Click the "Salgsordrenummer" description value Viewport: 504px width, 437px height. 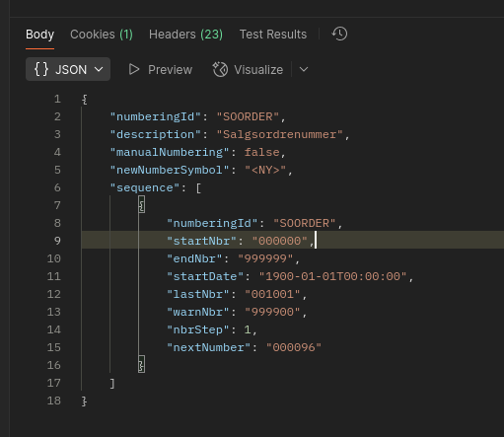point(280,134)
